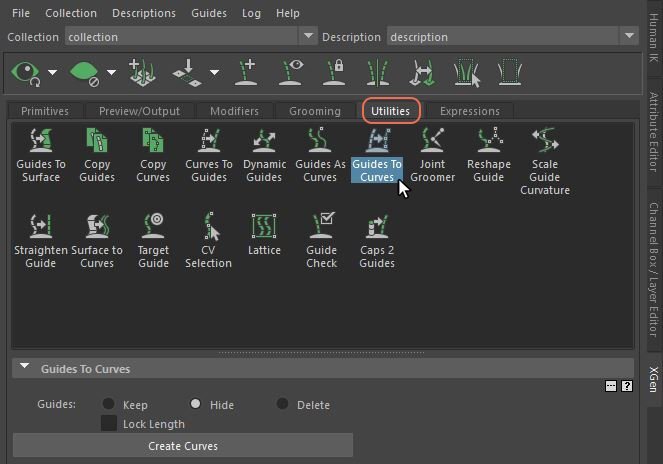
Task: Click the Caps 2 Guides icon
Action: (x=377, y=226)
